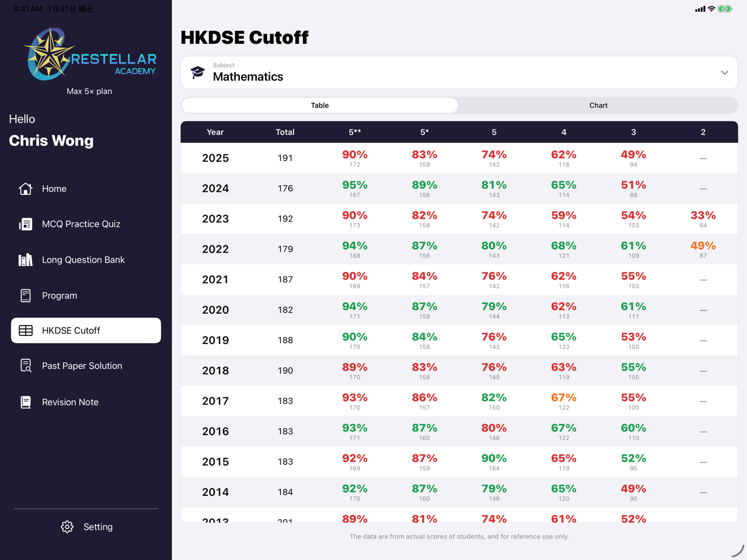Tap the Wi-Fi status icon
Screen dimensions: 747x560
[x=711, y=9]
